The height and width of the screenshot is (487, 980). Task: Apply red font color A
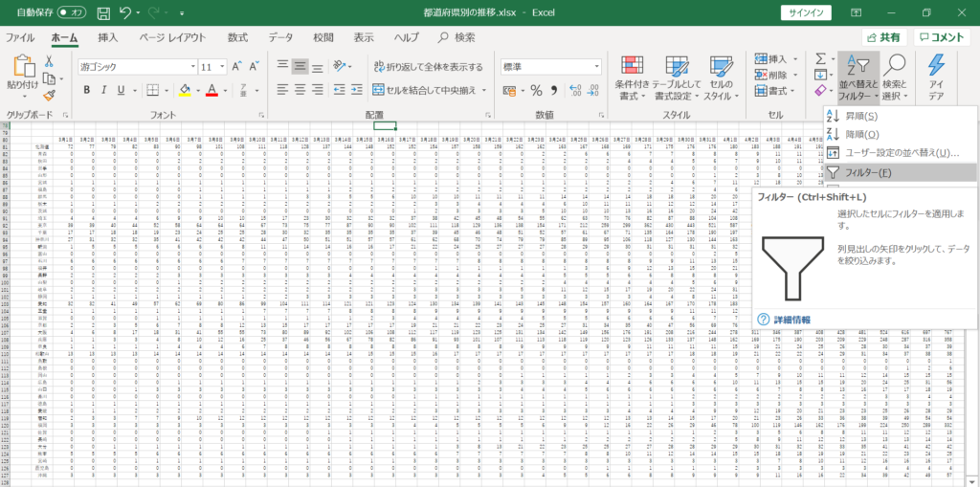[212, 90]
